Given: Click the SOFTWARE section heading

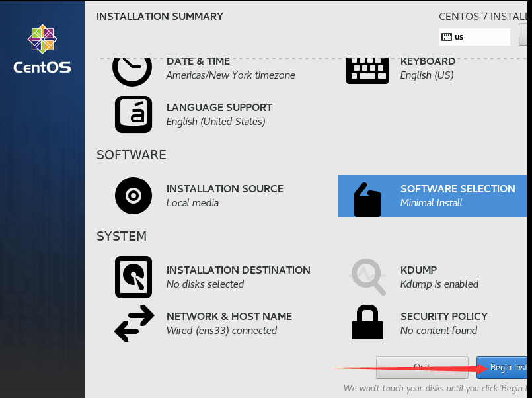Looking at the screenshot, I should tap(132, 155).
